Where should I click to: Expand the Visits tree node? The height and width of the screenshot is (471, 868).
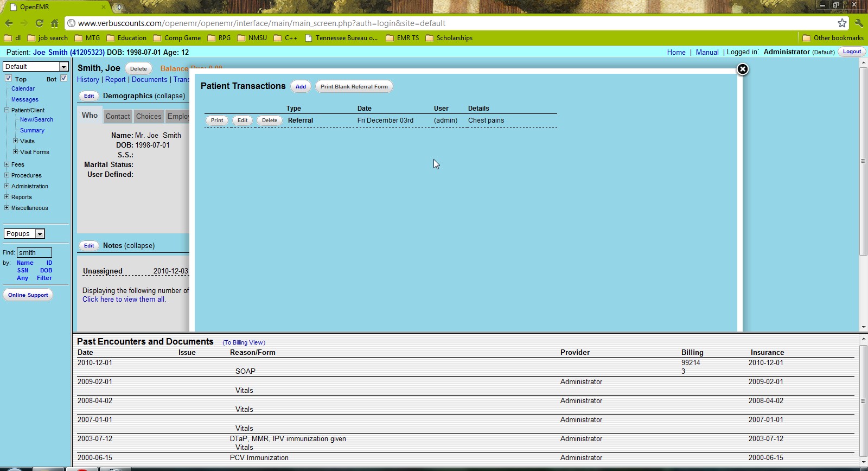[x=15, y=141]
